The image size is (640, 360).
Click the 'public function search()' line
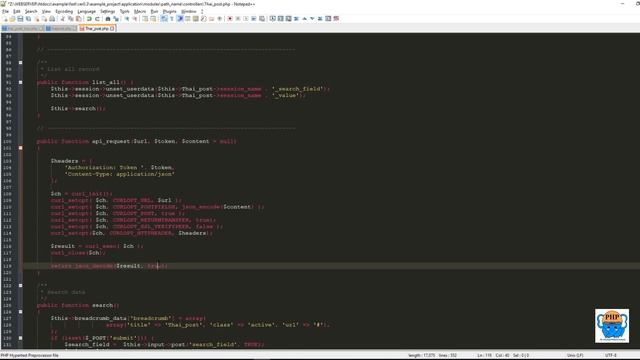pos(78,305)
